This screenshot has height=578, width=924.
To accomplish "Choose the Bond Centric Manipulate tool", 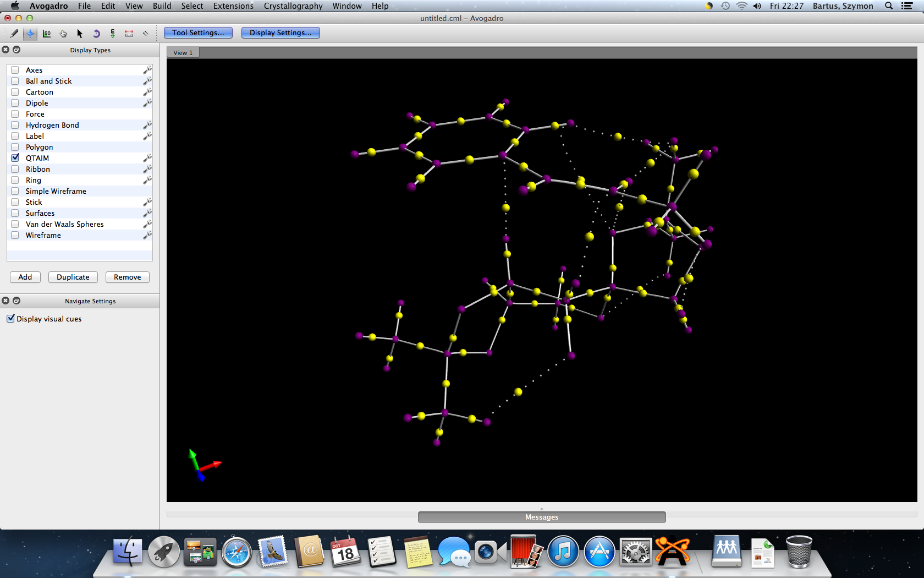I will click(47, 34).
